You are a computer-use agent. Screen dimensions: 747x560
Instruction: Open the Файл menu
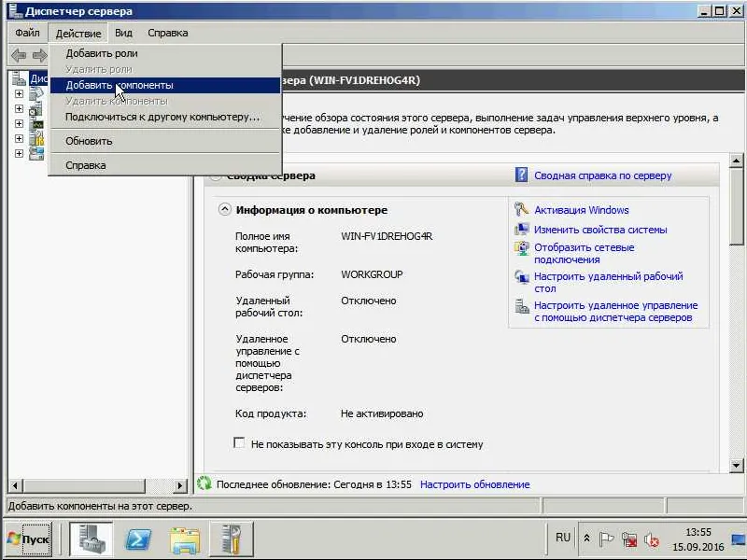coord(27,33)
